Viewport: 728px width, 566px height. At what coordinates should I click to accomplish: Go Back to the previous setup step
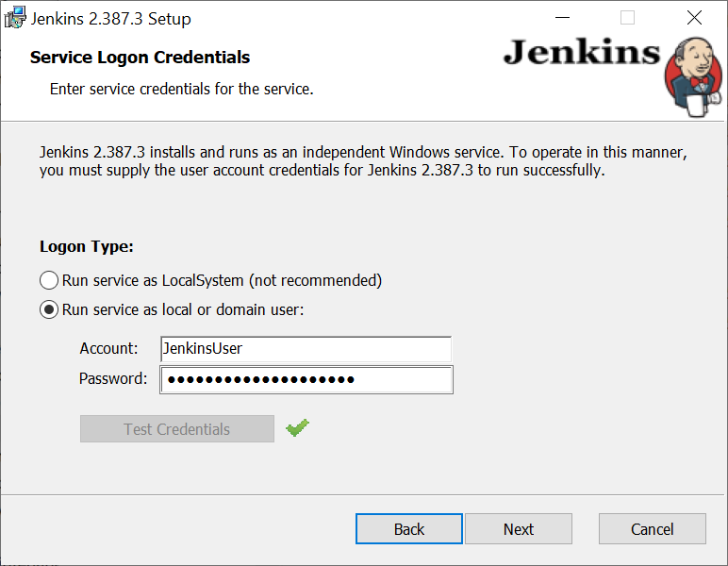[409, 529]
